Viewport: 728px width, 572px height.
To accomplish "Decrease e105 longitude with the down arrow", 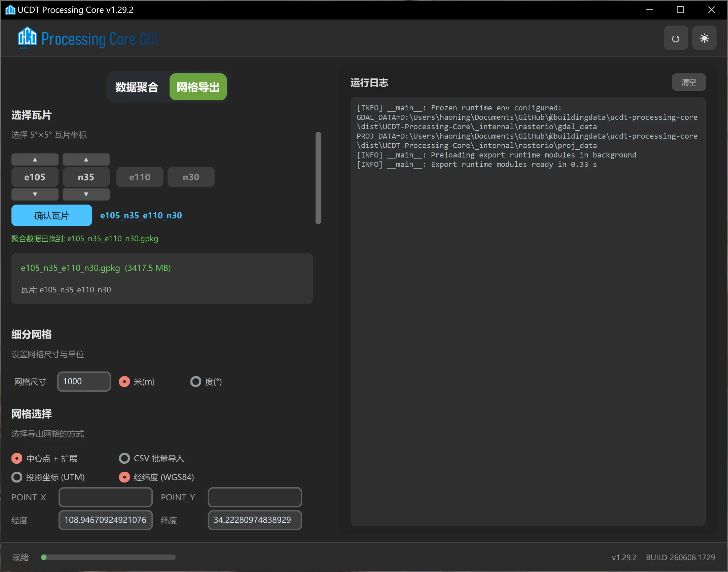I will (35, 194).
